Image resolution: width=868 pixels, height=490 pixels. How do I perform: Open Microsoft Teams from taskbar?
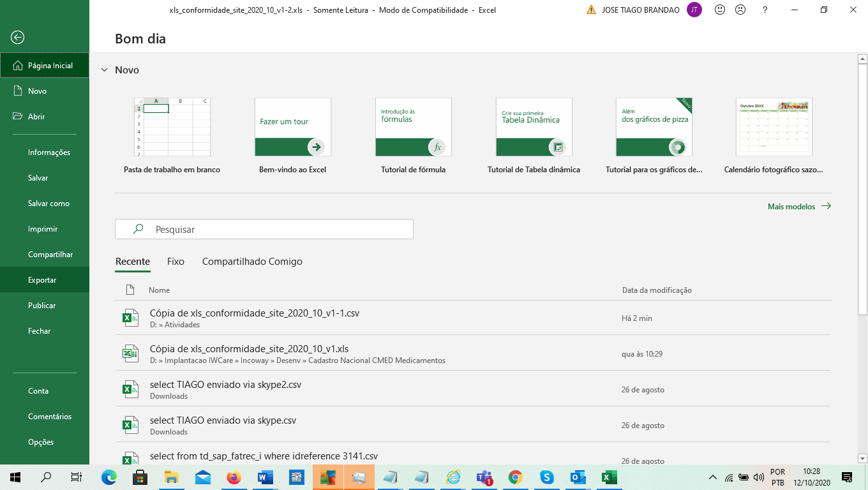coord(484,477)
